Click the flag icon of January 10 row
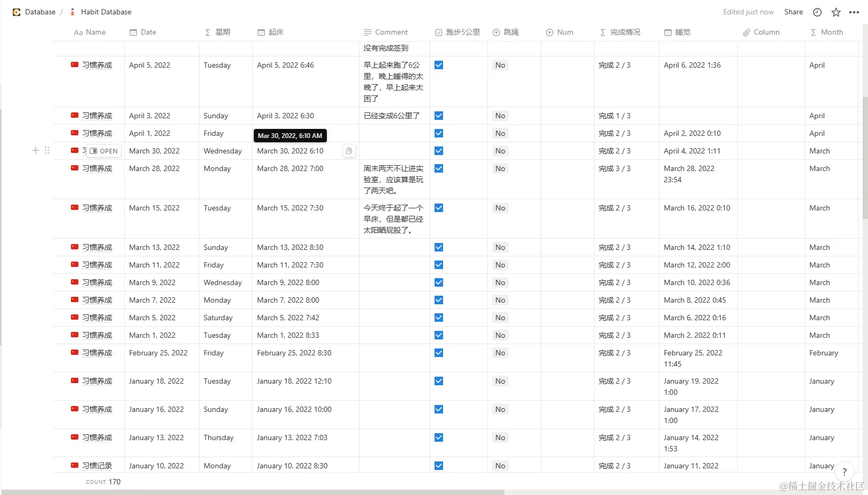 (75, 466)
